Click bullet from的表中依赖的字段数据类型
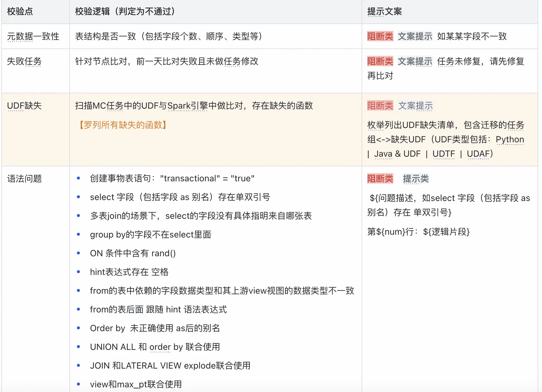Image resolution: width=542 pixels, height=392 pixels. [x=222, y=291]
